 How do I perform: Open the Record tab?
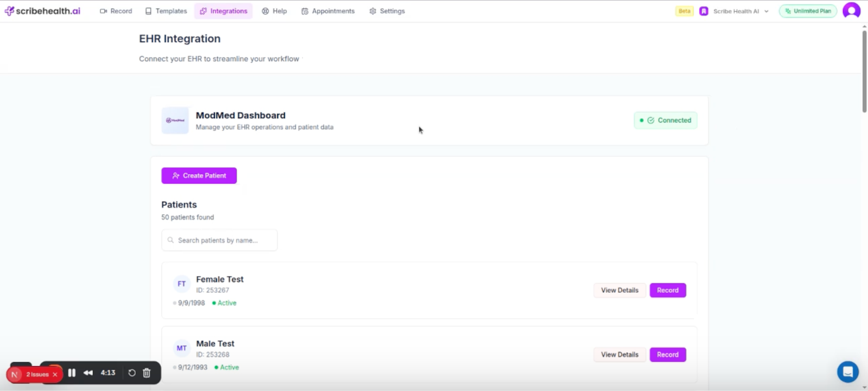pos(116,11)
